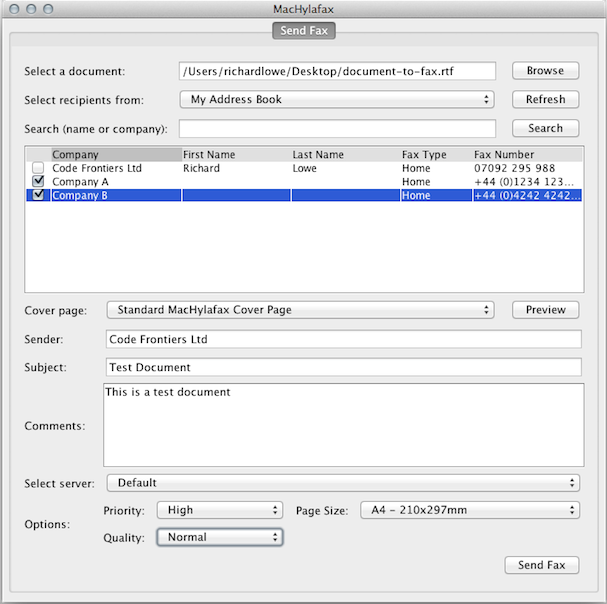Click the Comments text area
607x604 pixels.
pyautogui.click(x=343, y=425)
